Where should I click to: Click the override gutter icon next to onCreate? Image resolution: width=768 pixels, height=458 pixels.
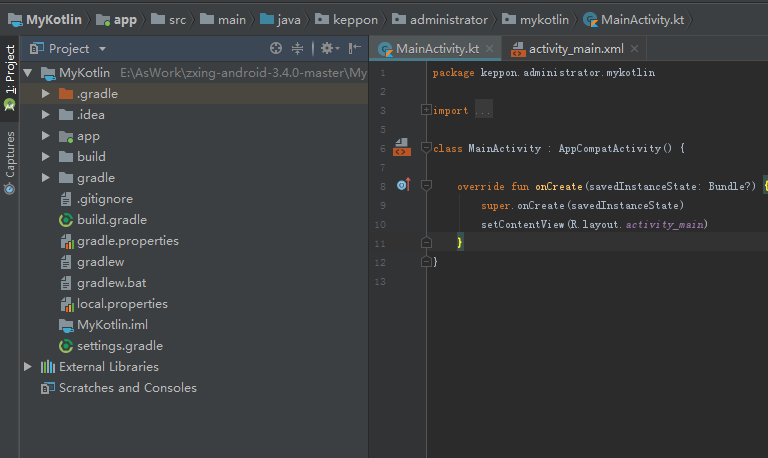pos(403,185)
